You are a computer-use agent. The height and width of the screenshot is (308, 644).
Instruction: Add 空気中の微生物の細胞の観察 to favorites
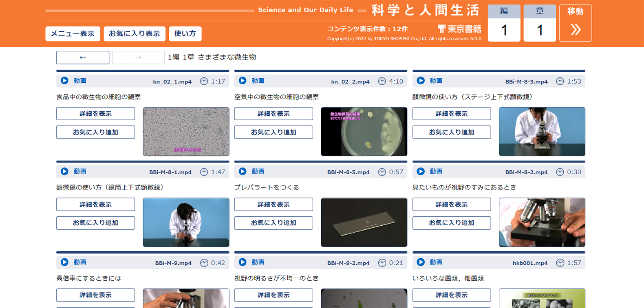click(273, 132)
